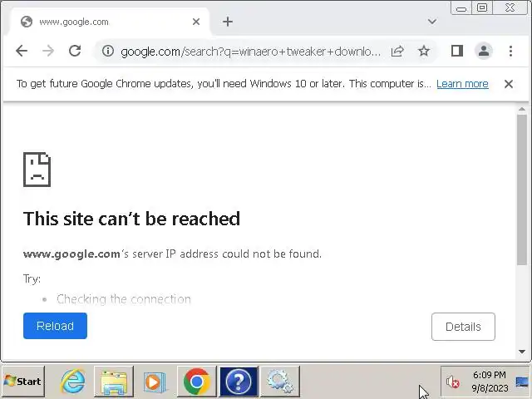Click the blue Reload button
The height and width of the screenshot is (399, 532).
tap(56, 326)
